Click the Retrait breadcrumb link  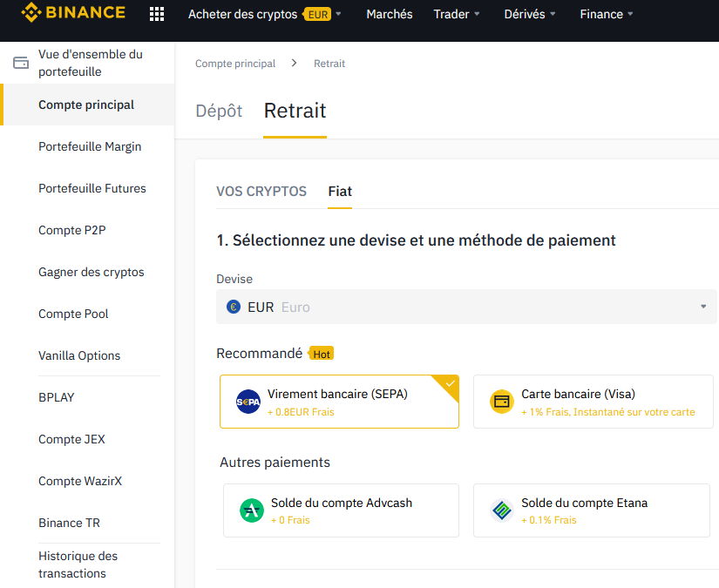point(329,64)
